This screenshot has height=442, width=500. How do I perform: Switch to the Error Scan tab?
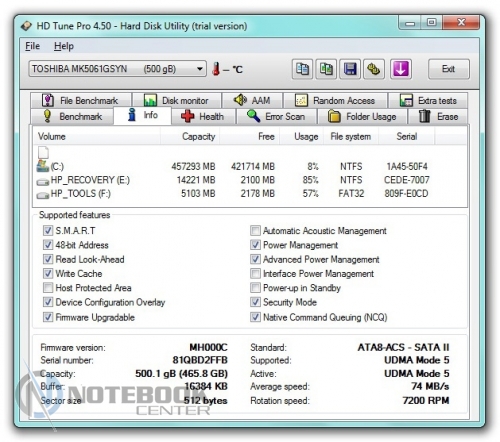(276, 117)
